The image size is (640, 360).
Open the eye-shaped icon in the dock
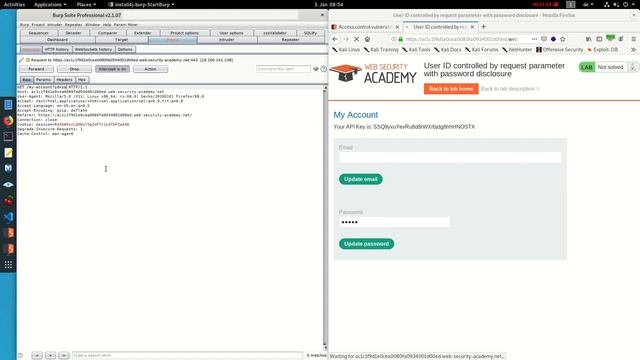(x=8, y=184)
